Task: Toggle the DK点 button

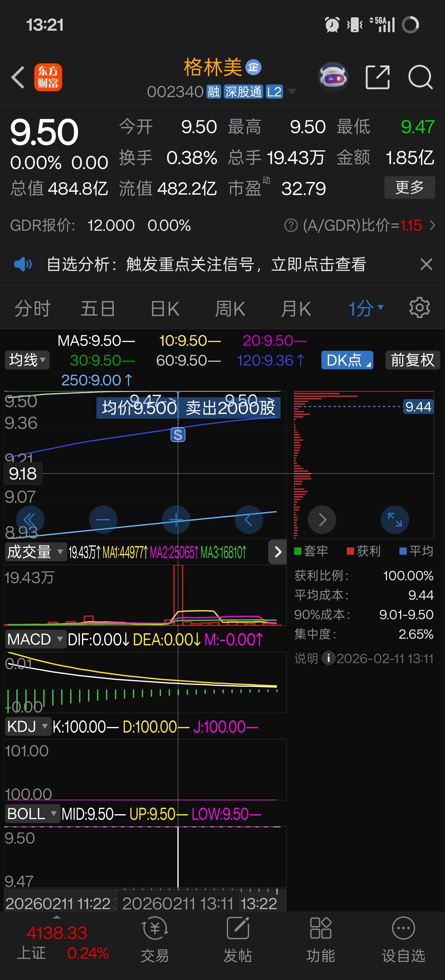Action: click(347, 360)
